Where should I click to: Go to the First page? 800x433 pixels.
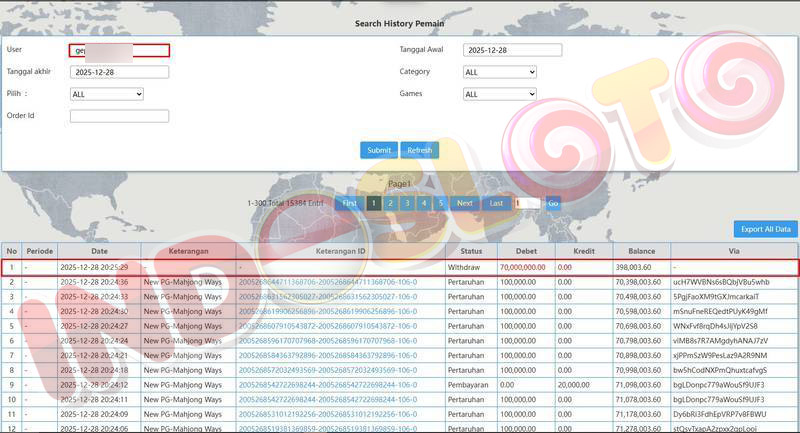(349, 203)
